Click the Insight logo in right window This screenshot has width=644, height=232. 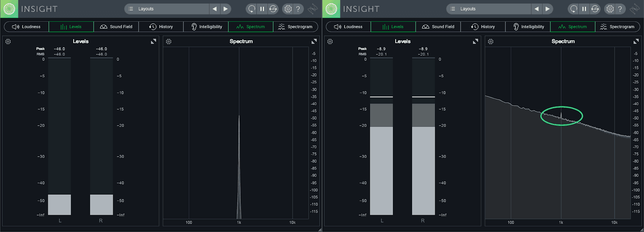331,9
